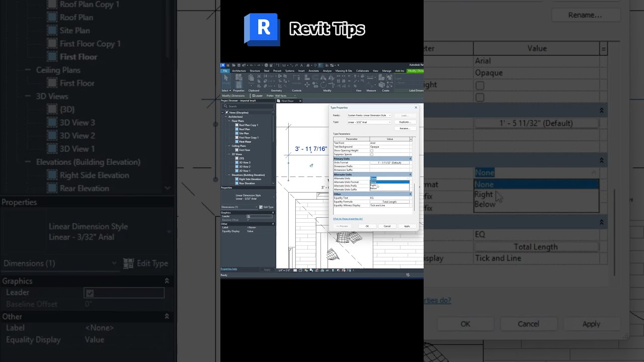The image size is (644, 362).
Task: Toggle Leader checkbox in Properties Graphics section
Action: tap(249, 216)
